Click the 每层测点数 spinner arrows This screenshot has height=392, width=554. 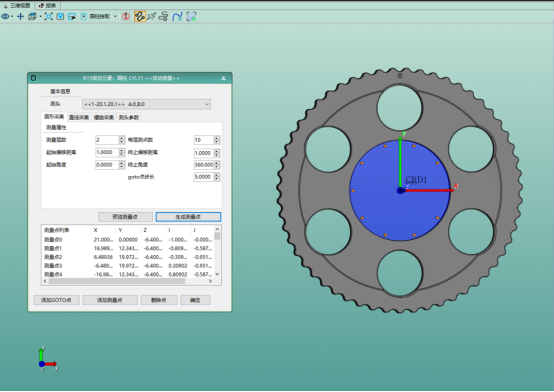(x=217, y=140)
